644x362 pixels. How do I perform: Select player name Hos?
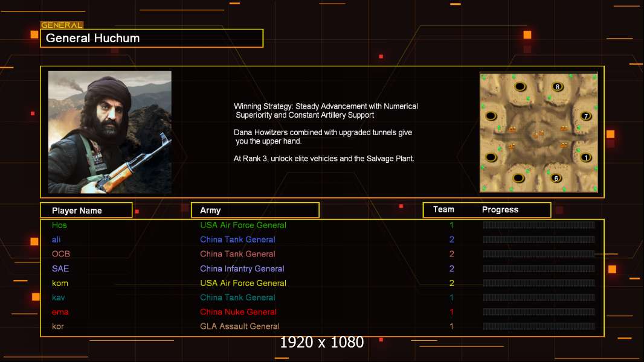[59, 225]
